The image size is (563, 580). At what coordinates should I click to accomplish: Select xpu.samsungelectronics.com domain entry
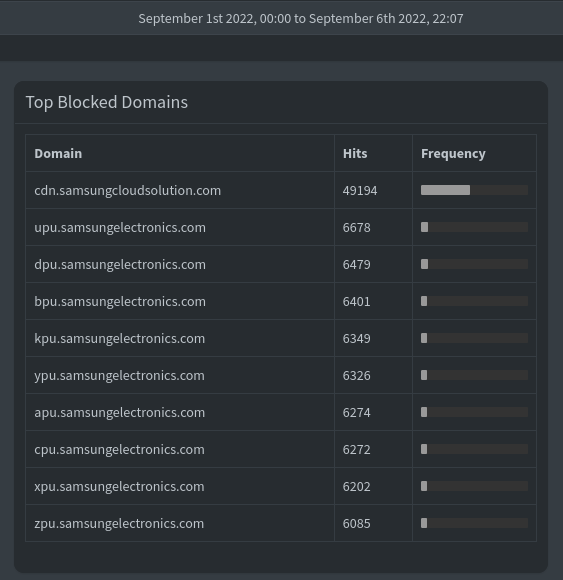coord(119,486)
